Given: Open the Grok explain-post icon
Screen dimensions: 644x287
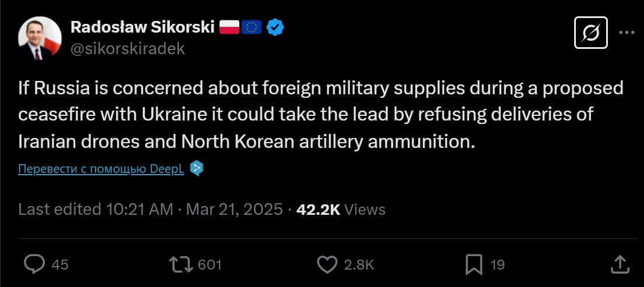Looking at the screenshot, I should tap(591, 32).
